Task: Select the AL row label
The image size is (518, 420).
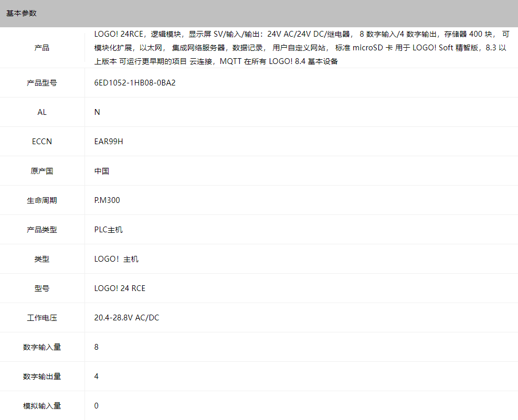Action: 42,112
